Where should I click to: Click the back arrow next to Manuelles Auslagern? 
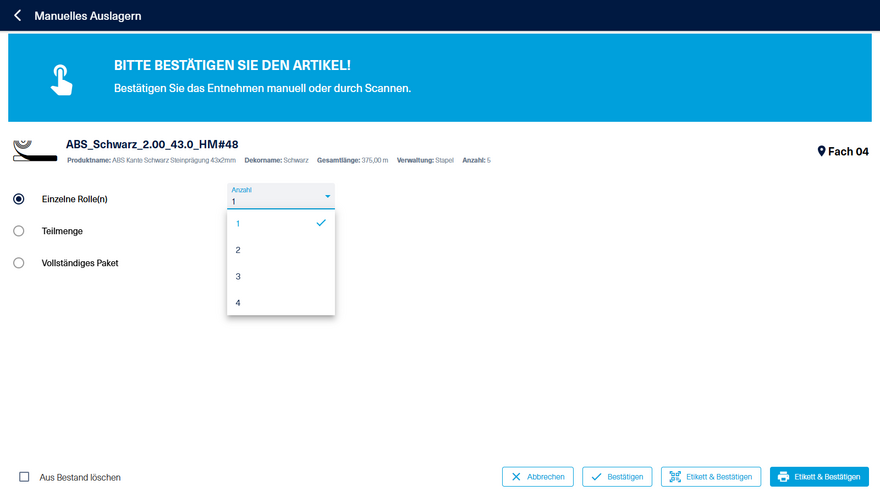click(17, 16)
